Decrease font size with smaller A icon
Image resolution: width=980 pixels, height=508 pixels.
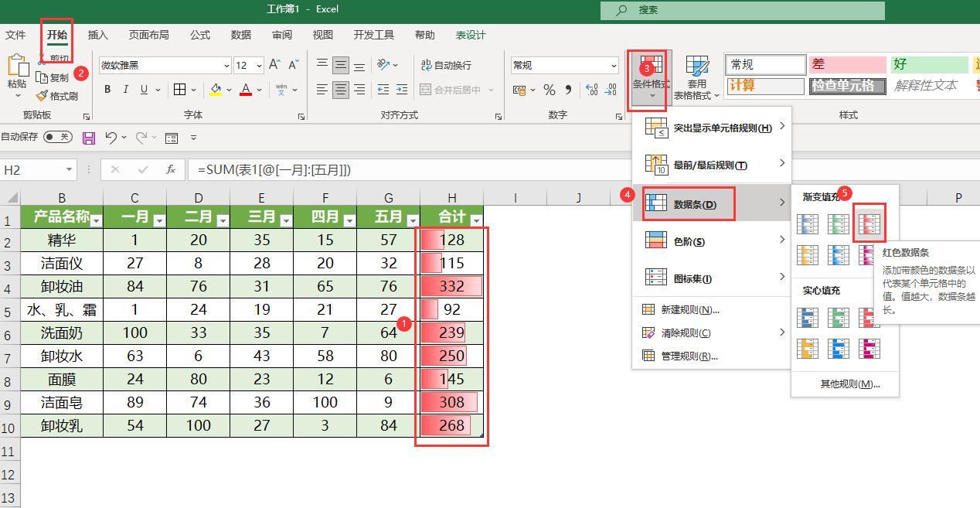(294, 66)
